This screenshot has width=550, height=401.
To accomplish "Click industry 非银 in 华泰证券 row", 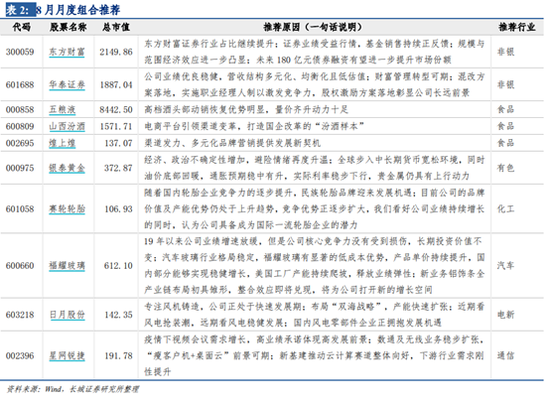I will (505, 85).
